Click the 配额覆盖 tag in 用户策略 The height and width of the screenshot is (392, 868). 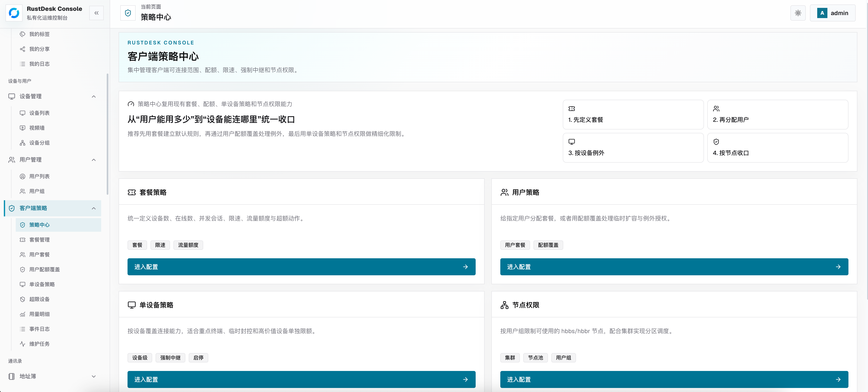pyautogui.click(x=548, y=245)
